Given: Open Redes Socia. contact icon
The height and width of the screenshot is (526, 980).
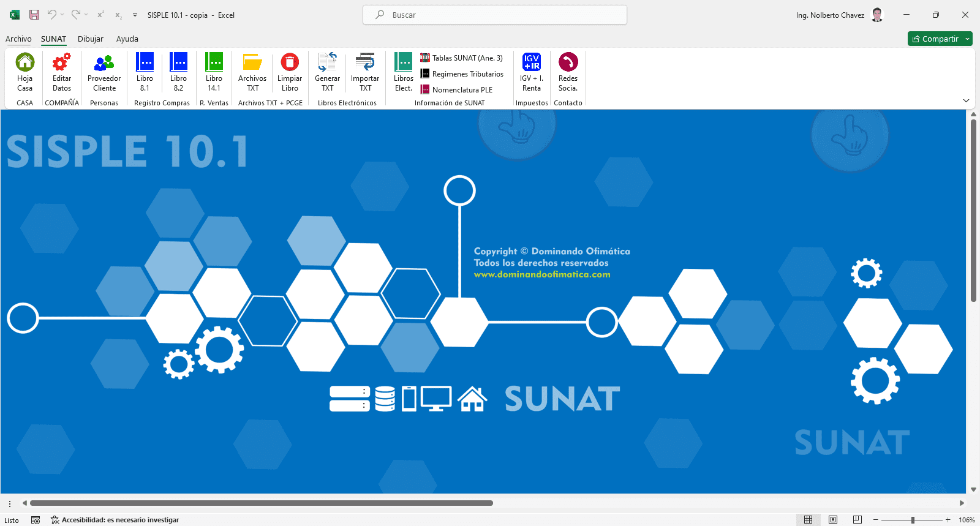Looking at the screenshot, I should (x=568, y=62).
